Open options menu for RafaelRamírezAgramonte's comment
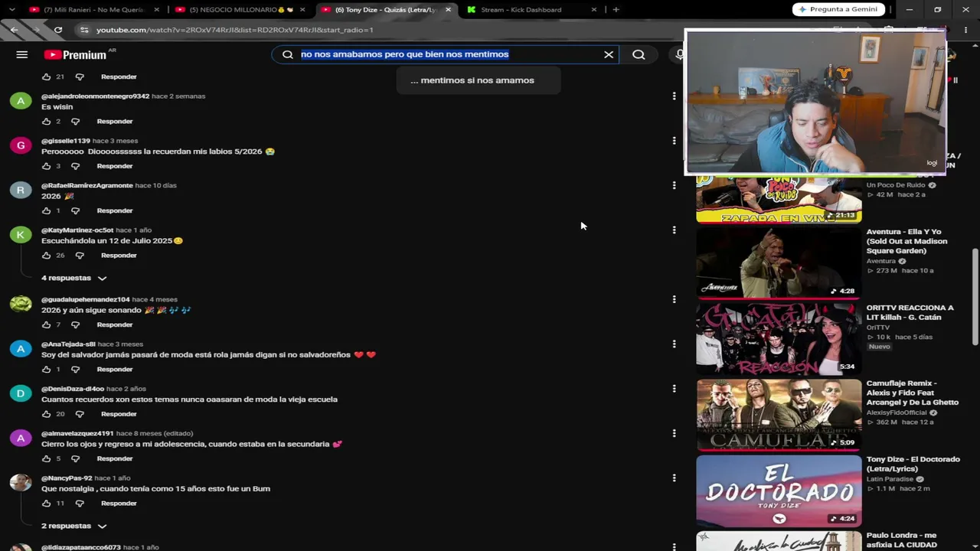The width and height of the screenshot is (980, 551). coord(674,185)
